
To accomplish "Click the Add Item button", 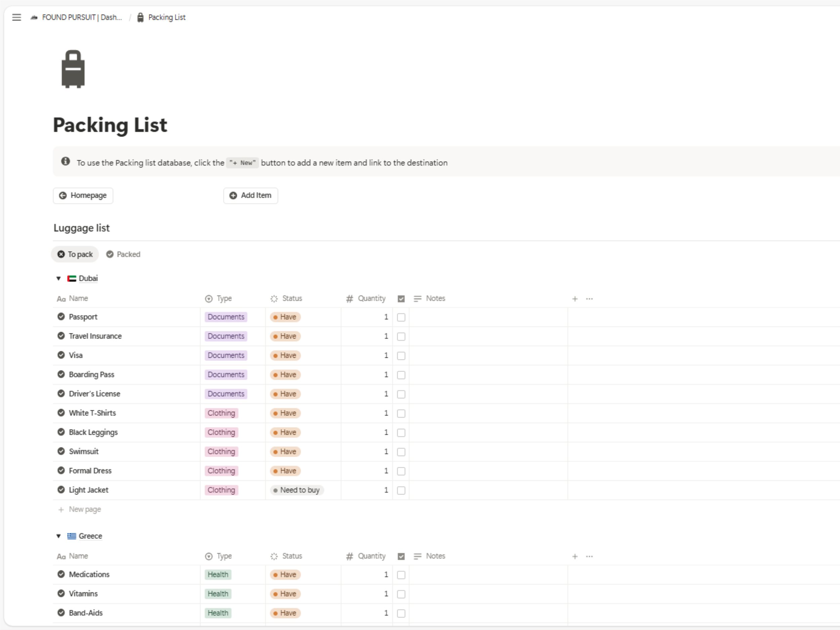I will pos(251,196).
